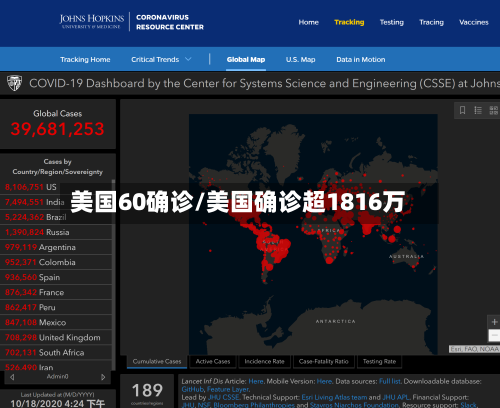
Task: Open the legend list icon on map
Action: click(478, 110)
